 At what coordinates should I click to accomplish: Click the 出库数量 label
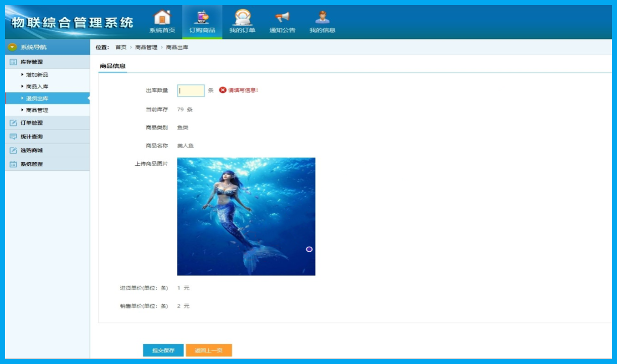[x=157, y=90]
